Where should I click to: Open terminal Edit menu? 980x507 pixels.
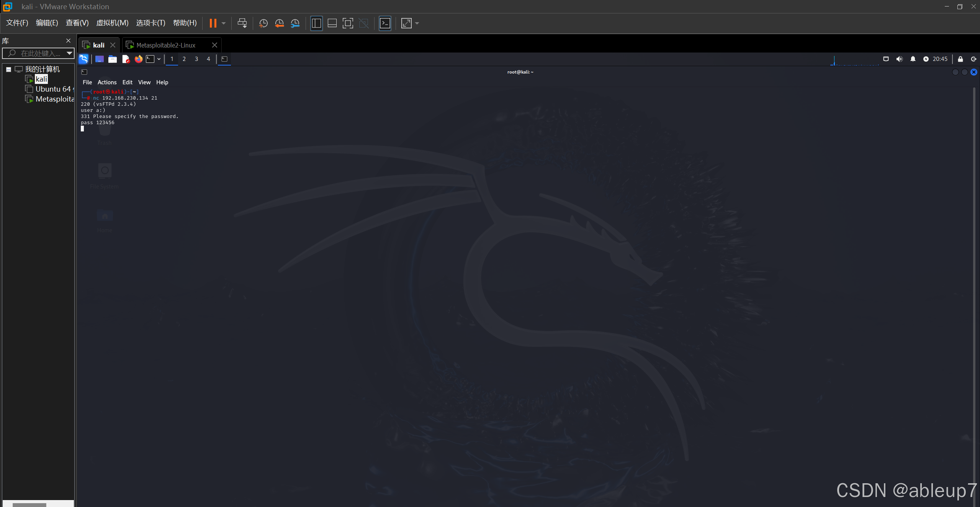pos(127,82)
